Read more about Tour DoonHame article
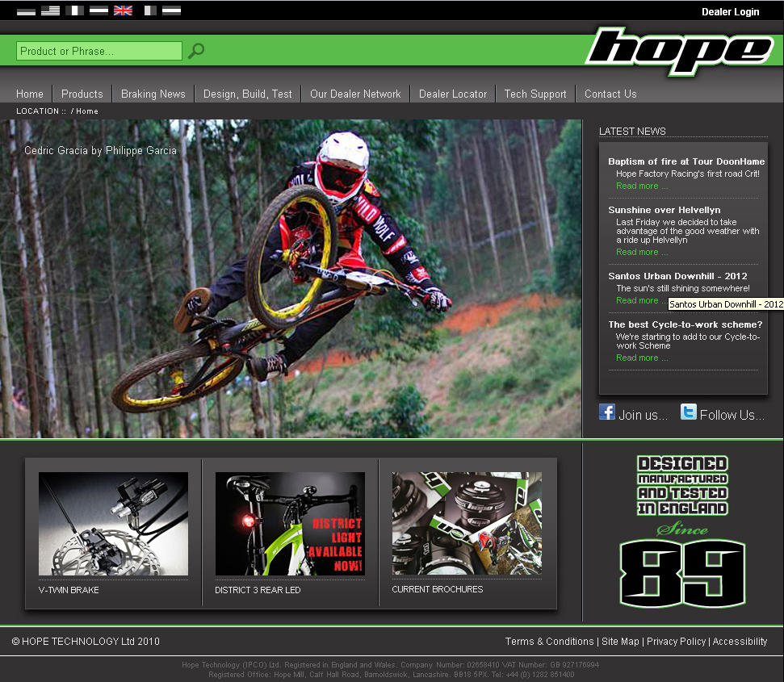The image size is (784, 682). coord(642,186)
